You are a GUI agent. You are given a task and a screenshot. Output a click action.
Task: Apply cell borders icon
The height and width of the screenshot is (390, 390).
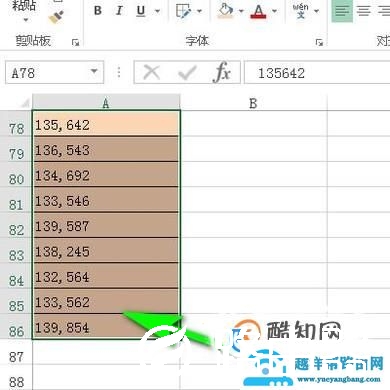pyautogui.click(x=183, y=11)
